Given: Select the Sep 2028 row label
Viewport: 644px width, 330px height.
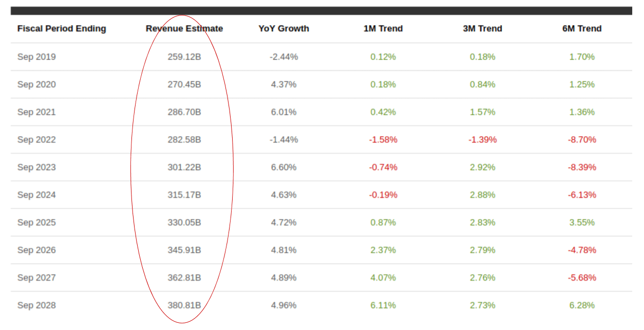Looking at the screenshot, I should point(36,305).
